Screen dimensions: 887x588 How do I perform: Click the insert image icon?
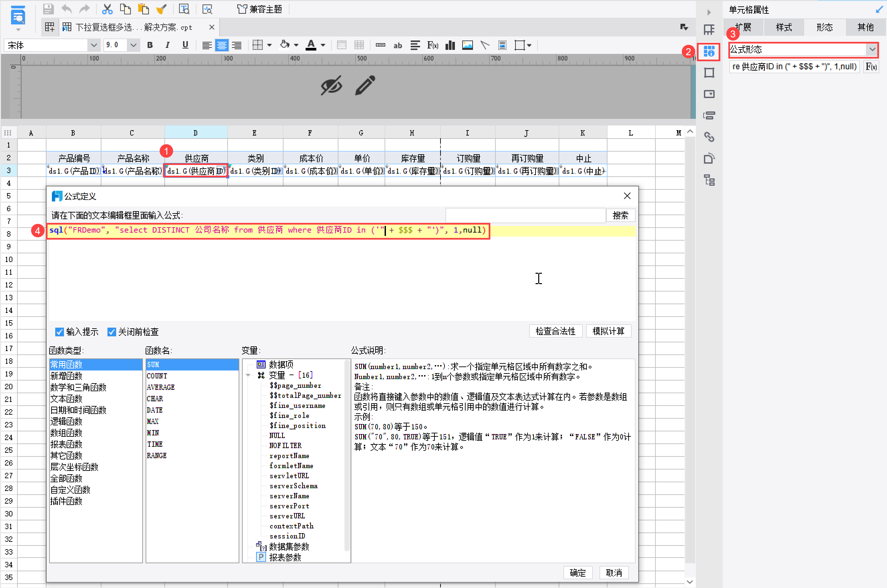pos(467,46)
